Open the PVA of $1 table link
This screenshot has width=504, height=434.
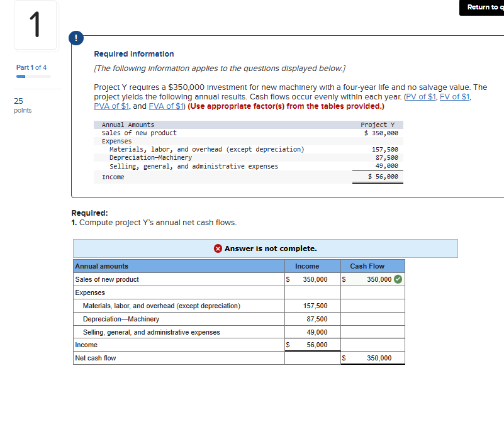tap(111, 106)
